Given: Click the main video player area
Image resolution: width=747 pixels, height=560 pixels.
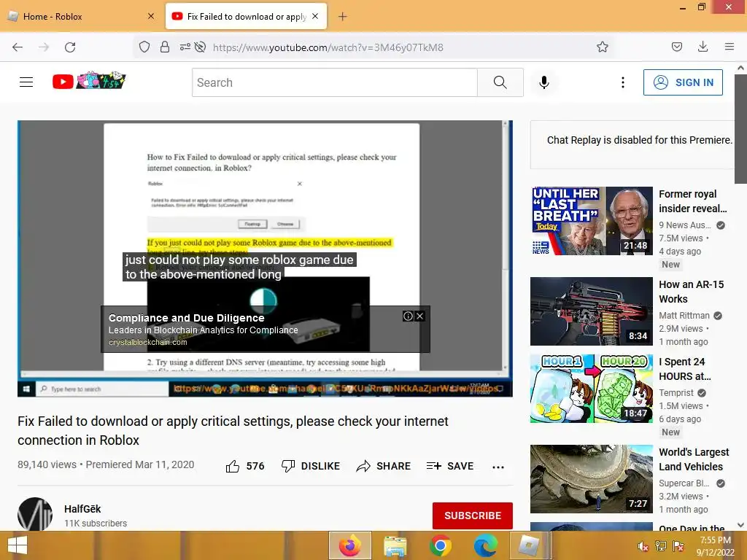Looking at the screenshot, I should pos(265,259).
